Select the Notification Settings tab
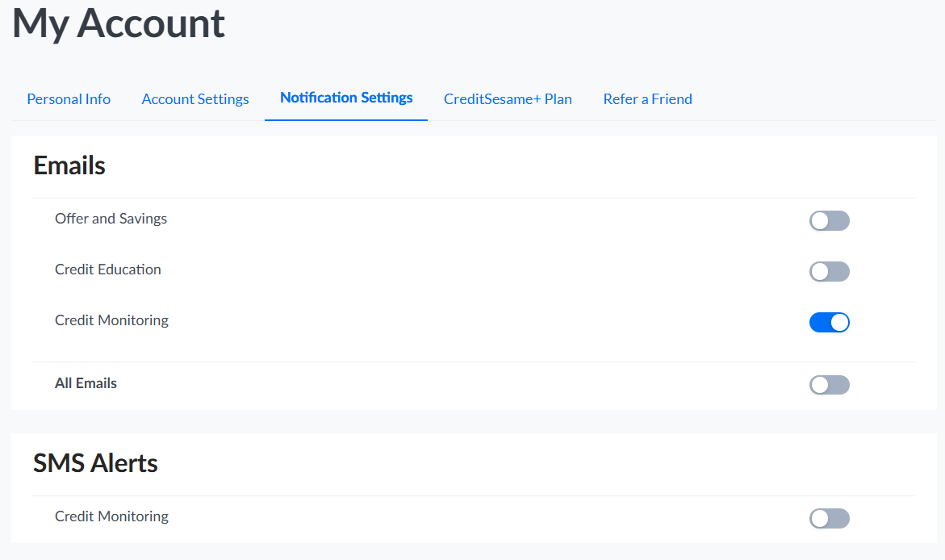Viewport: 945px width, 560px height. pos(346,98)
